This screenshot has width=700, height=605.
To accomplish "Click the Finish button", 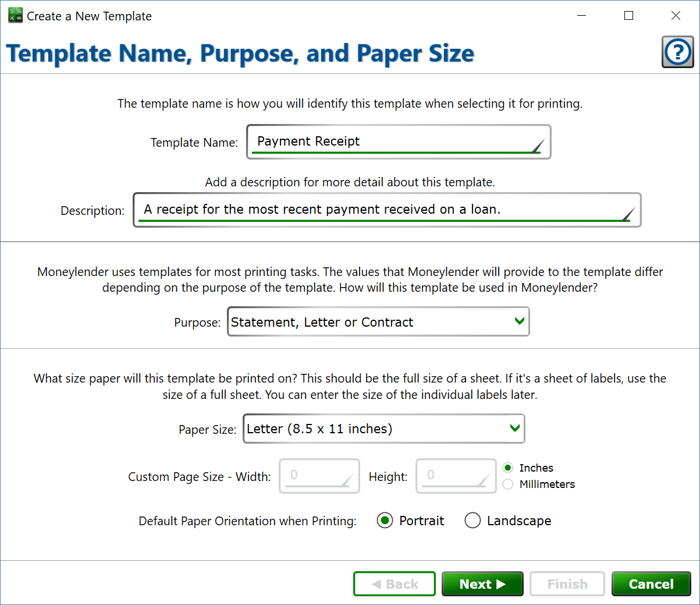I will pos(567,583).
